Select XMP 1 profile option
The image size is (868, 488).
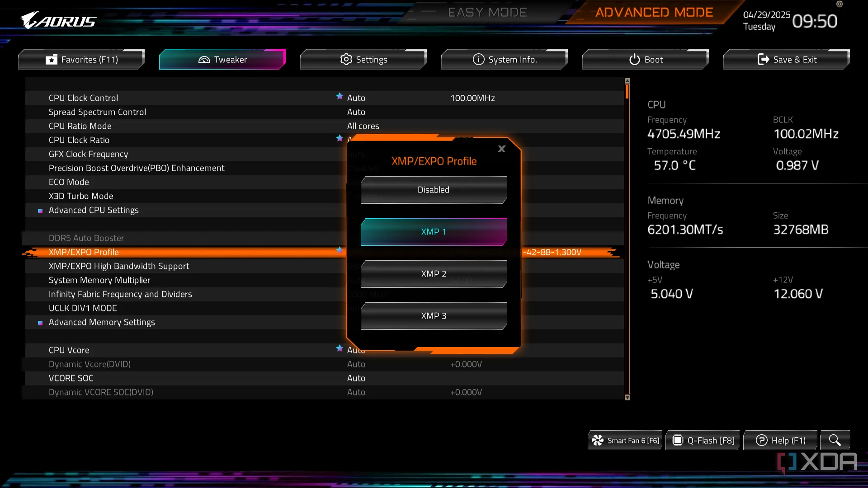click(434, 232)
